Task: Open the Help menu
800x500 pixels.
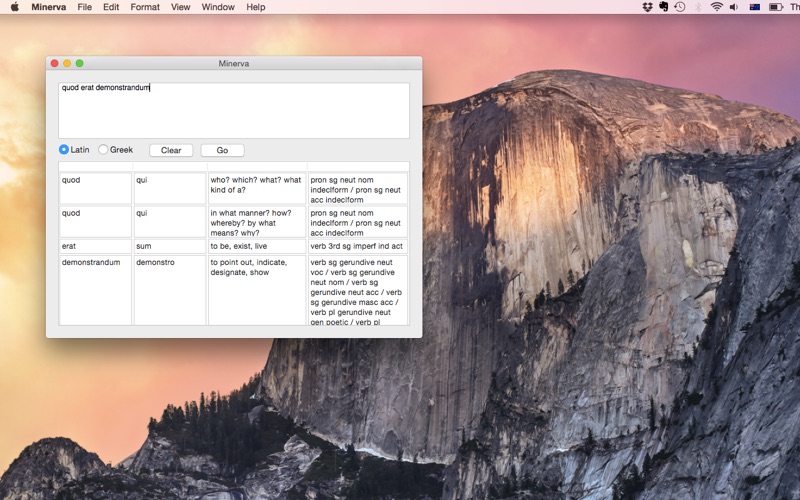Action: click(256, 7)
